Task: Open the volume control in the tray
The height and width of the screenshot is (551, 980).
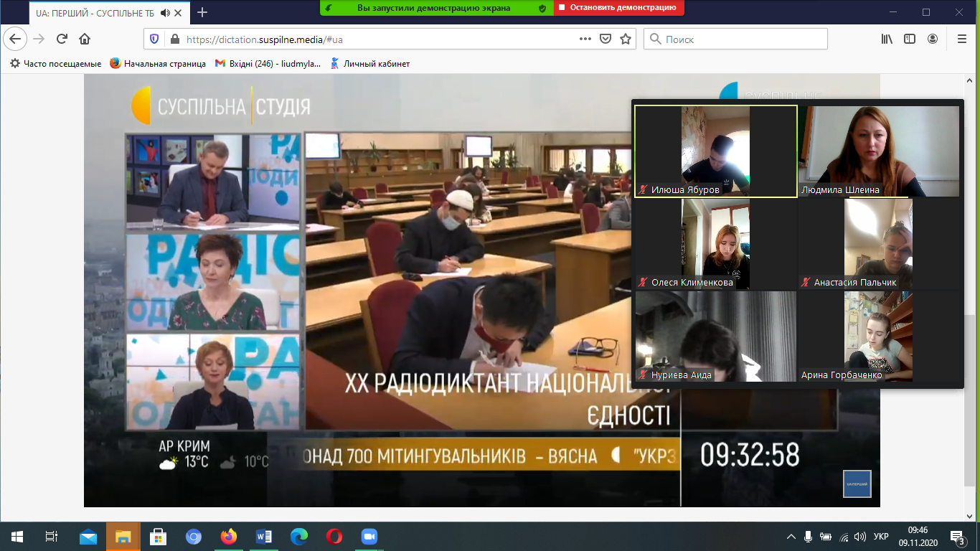Action: (x=860, y=537)
